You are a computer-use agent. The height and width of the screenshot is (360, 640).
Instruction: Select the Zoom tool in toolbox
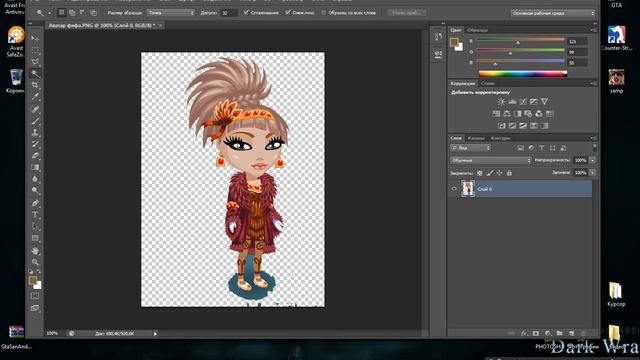tap(36, 262)
